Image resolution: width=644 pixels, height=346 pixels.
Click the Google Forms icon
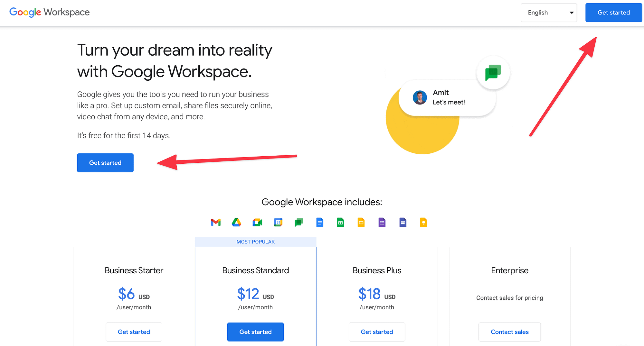(x=382, y=222)
